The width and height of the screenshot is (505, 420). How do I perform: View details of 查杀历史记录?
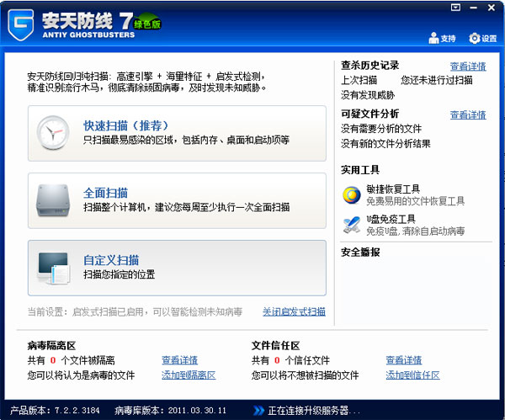468,66
